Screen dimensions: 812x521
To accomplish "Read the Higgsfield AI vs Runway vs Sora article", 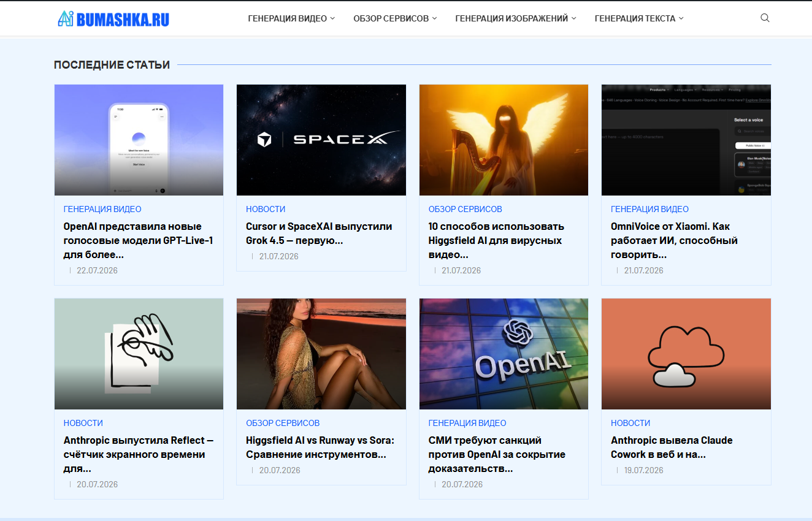I will 320,447.
